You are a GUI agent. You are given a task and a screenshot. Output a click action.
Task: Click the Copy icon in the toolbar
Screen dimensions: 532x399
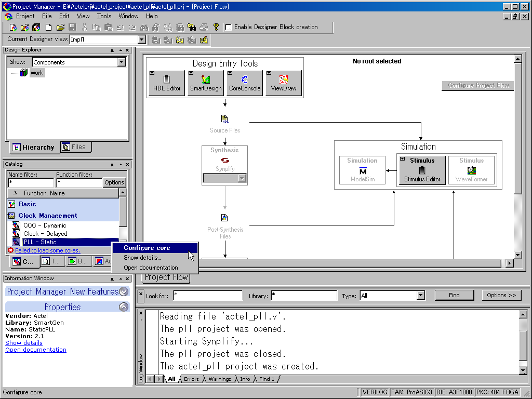point(96,27)
